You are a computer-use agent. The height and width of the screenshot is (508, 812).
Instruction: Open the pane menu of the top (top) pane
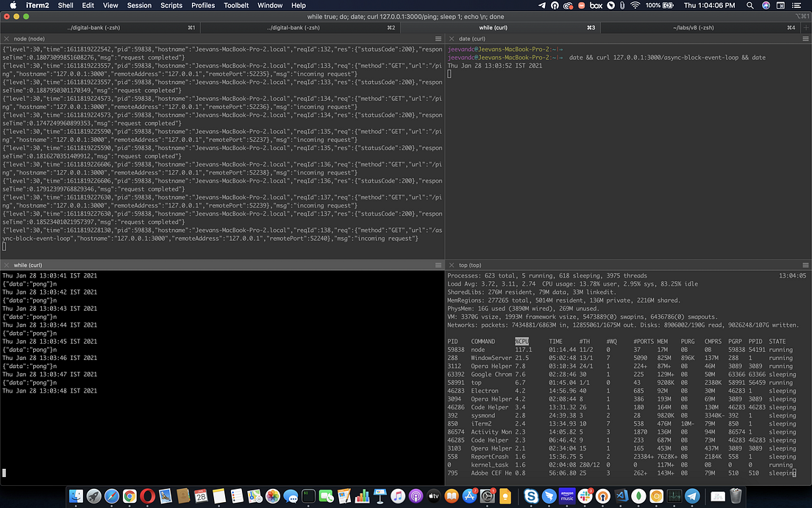805,265
